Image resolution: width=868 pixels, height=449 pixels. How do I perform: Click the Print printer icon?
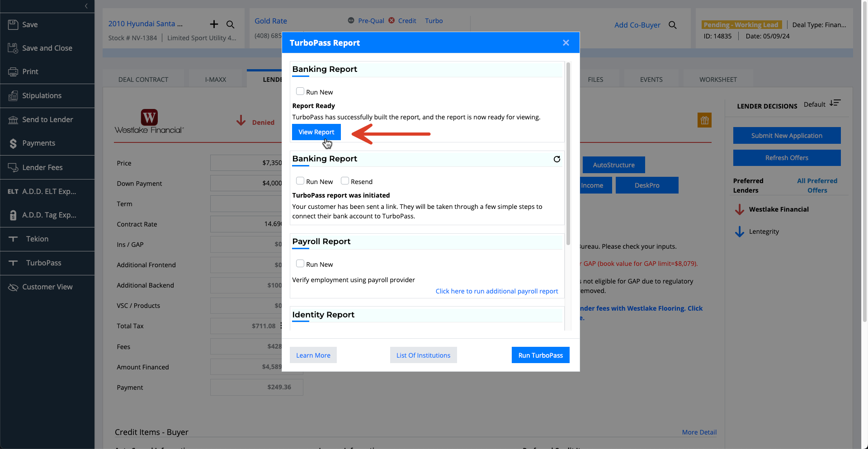click(x=13, y=71)
